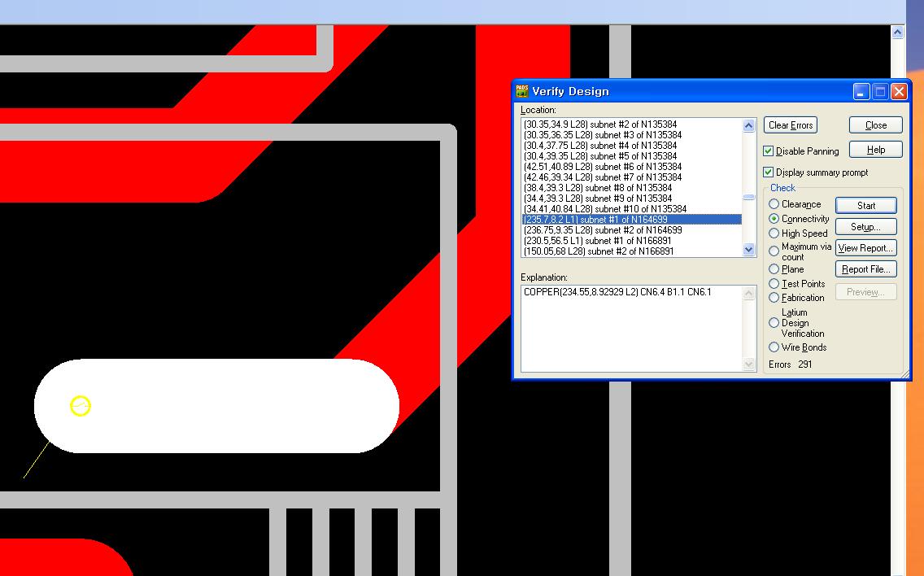The width and height of the screenshot is (924, 576).
Task: Minimize the Verify Design dialog
Action: [x=861, y=92]
